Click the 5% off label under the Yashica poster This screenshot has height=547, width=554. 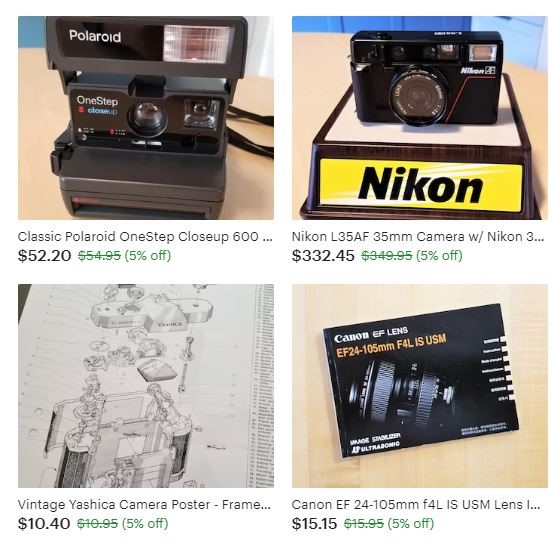[145, 523]
